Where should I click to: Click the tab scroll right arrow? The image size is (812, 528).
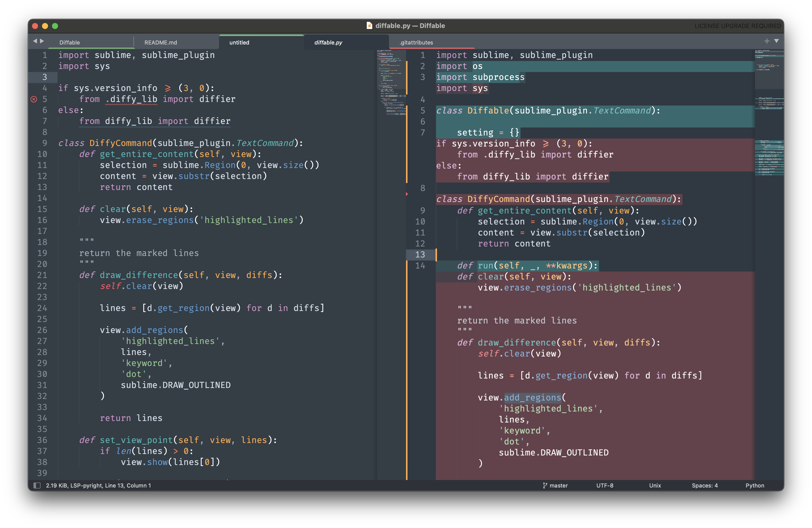point(42,41)
